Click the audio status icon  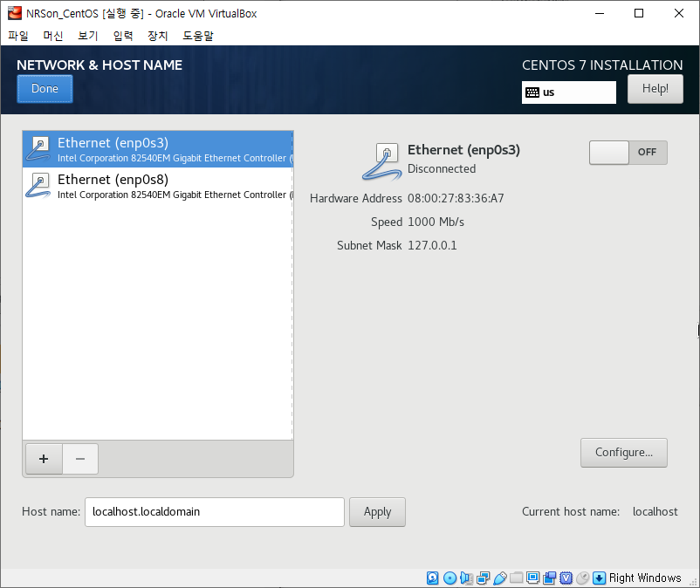(x=466, y=578)
